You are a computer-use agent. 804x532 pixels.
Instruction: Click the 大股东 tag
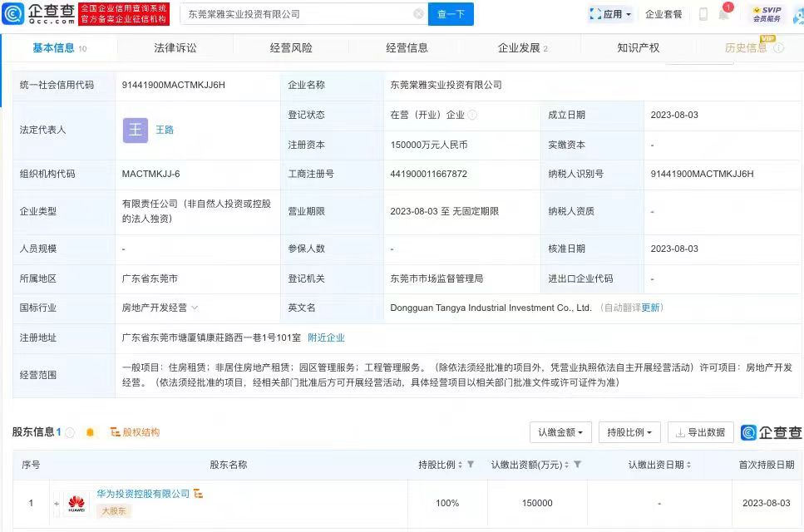tap(114, 511)
